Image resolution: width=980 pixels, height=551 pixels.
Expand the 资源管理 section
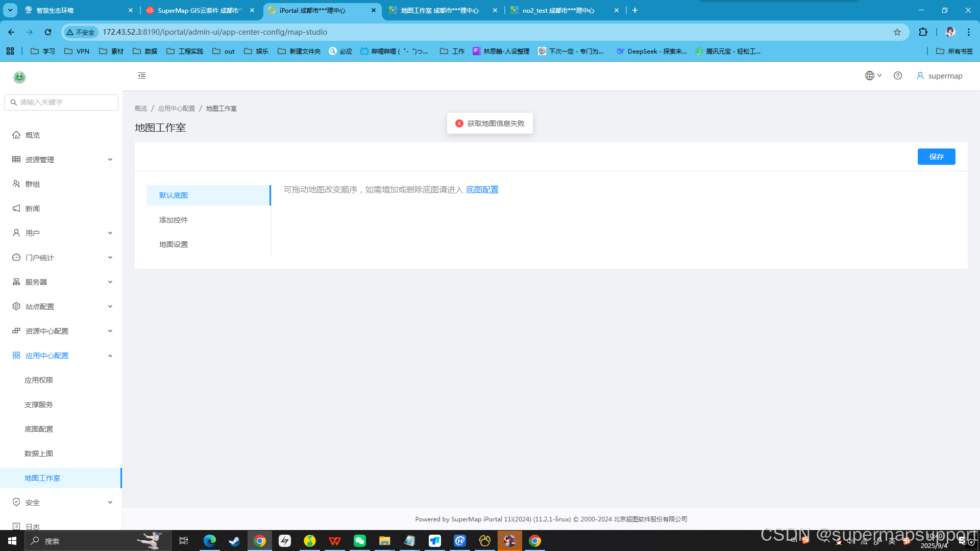coord(110,159)
